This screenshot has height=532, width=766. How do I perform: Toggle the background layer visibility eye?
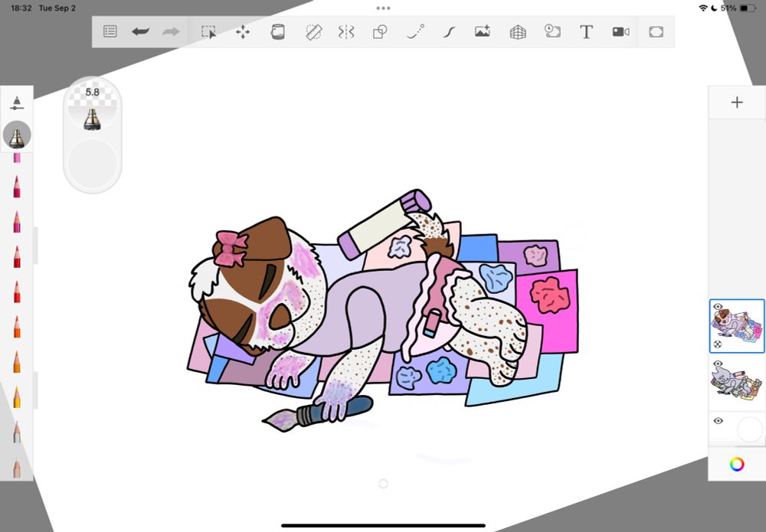pos(718,421)
